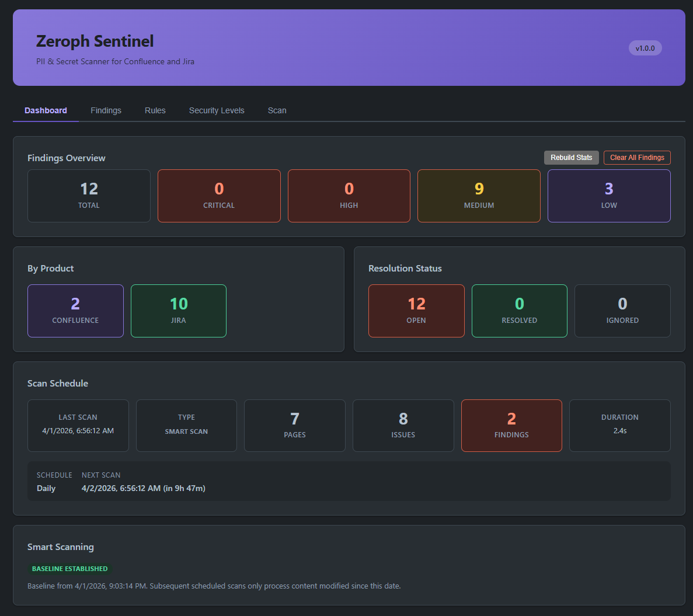Screen dimensions: 693x616
Task: Select the 8 Issues card
Action: click(403, 426)
